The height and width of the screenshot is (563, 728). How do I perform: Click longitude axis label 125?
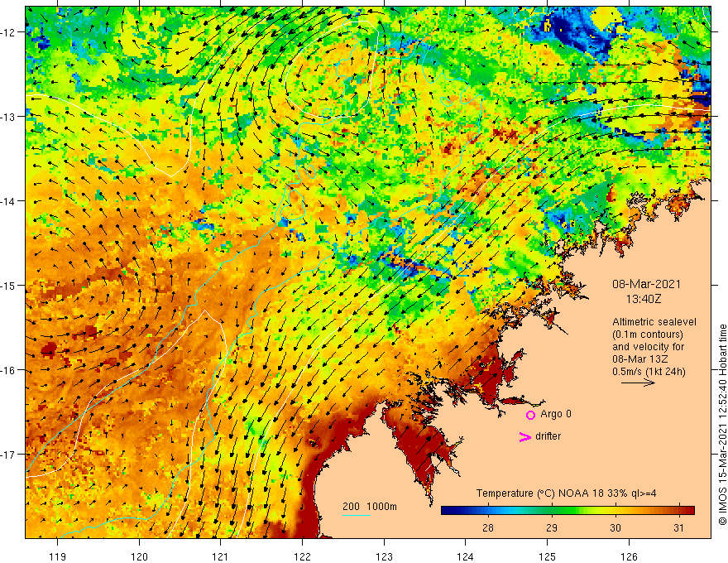coord(547,556)
